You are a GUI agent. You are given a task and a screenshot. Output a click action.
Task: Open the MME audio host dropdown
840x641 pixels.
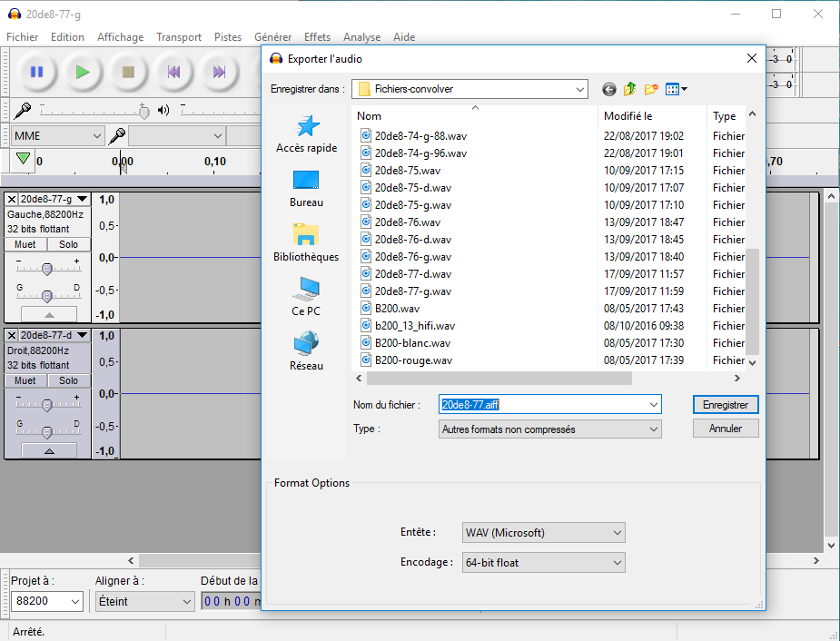tap(57, 136)
